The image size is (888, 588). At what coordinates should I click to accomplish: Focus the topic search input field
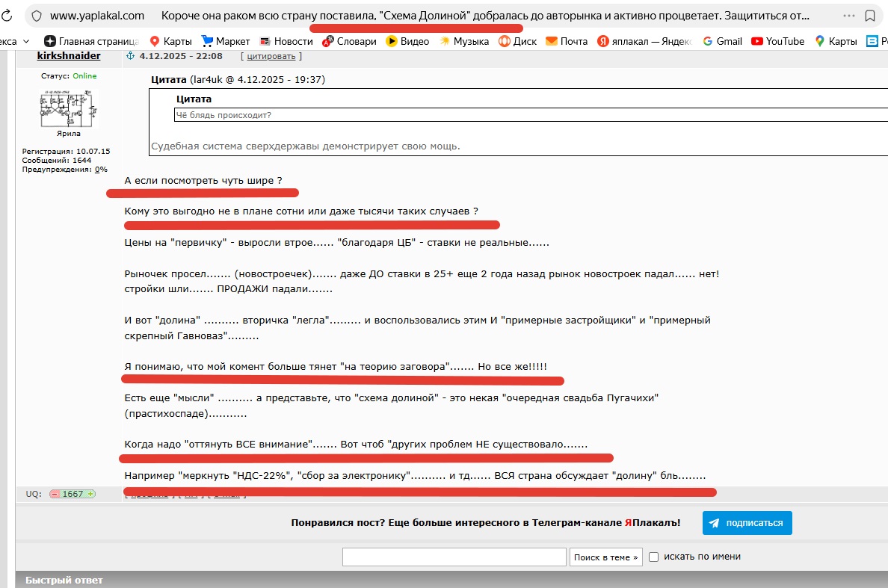[454, 557]
